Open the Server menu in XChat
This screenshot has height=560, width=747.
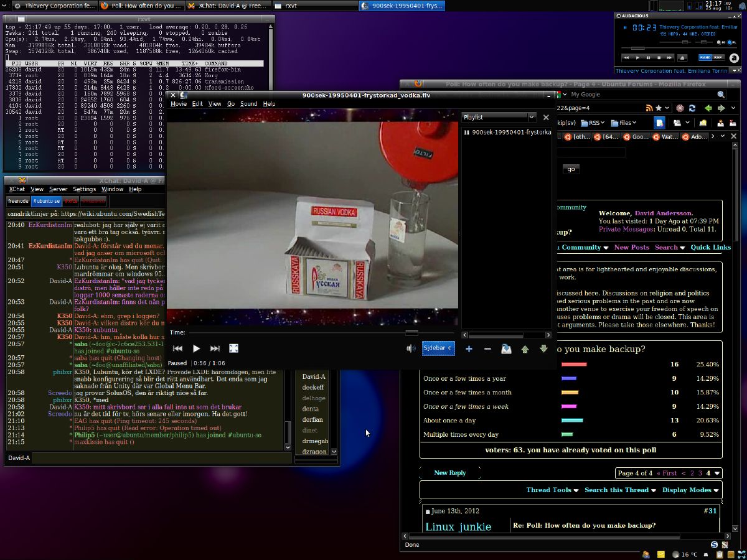[x=59, y=189]
